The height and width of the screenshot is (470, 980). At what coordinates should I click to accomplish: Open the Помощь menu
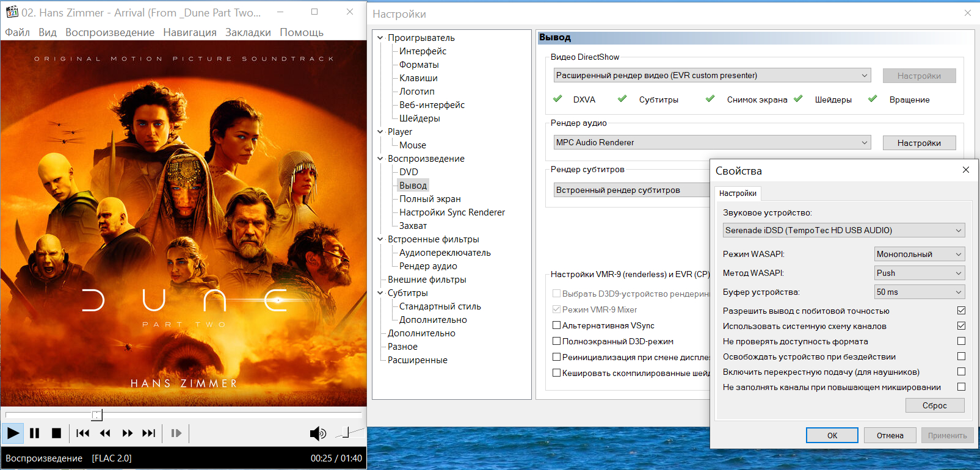pyautogui.click(x=302, y=32)
